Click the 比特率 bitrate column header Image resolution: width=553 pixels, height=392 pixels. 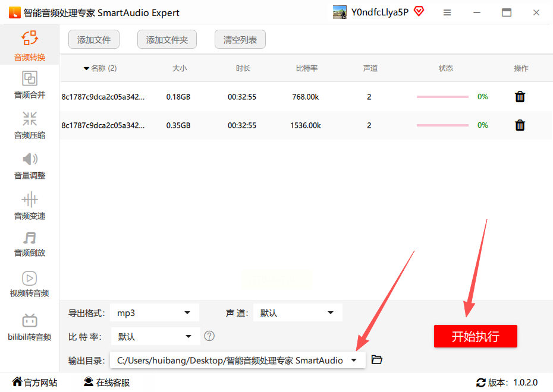306,68
